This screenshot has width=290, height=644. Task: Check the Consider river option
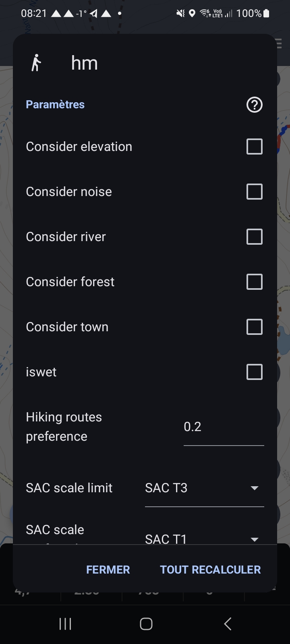point(254,237)
